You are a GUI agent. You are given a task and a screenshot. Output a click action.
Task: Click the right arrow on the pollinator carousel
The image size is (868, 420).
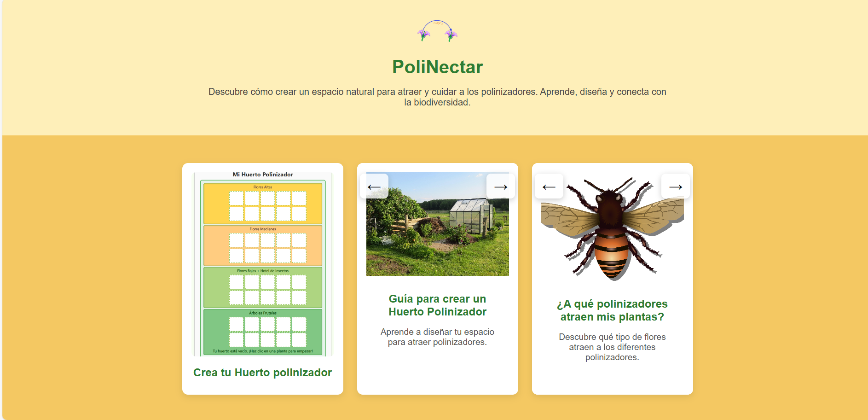point(675,186)
